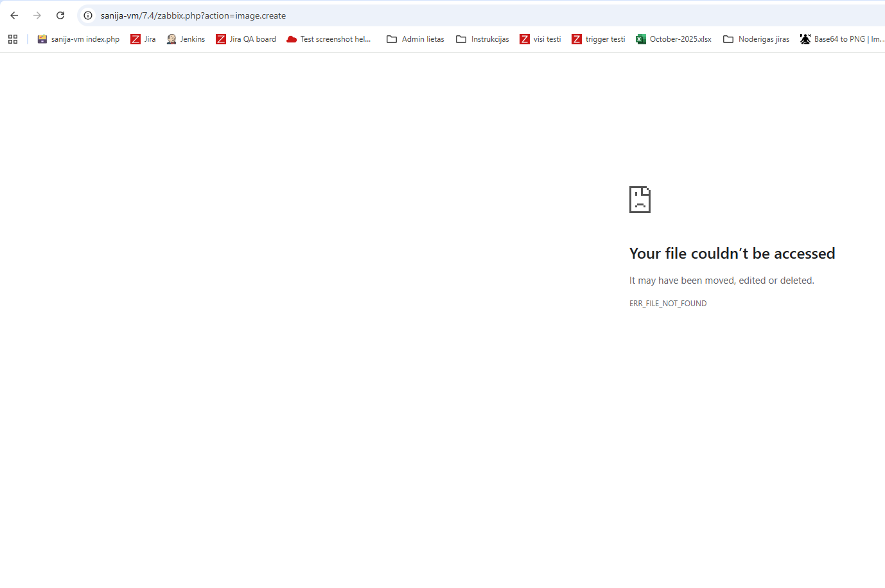The image size is (885, 588).
Task: Expand the Instrukcijas bookmark folder
Action: coord(482,39)
